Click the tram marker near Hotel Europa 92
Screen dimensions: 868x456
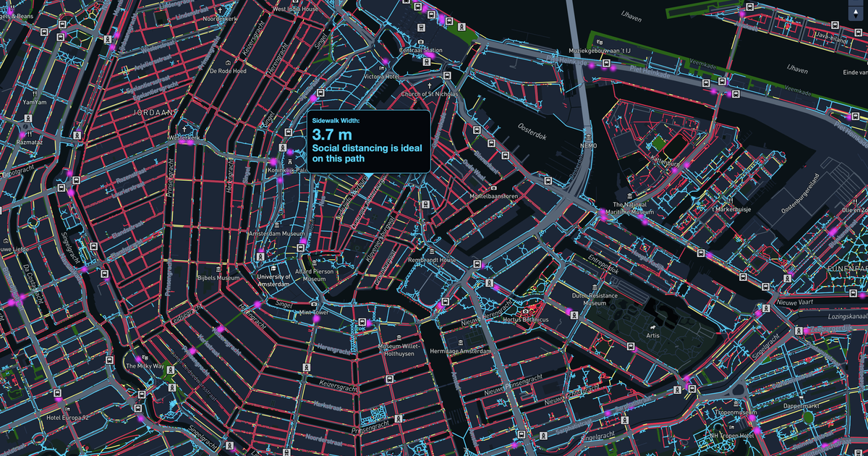(x=58, y=394)
